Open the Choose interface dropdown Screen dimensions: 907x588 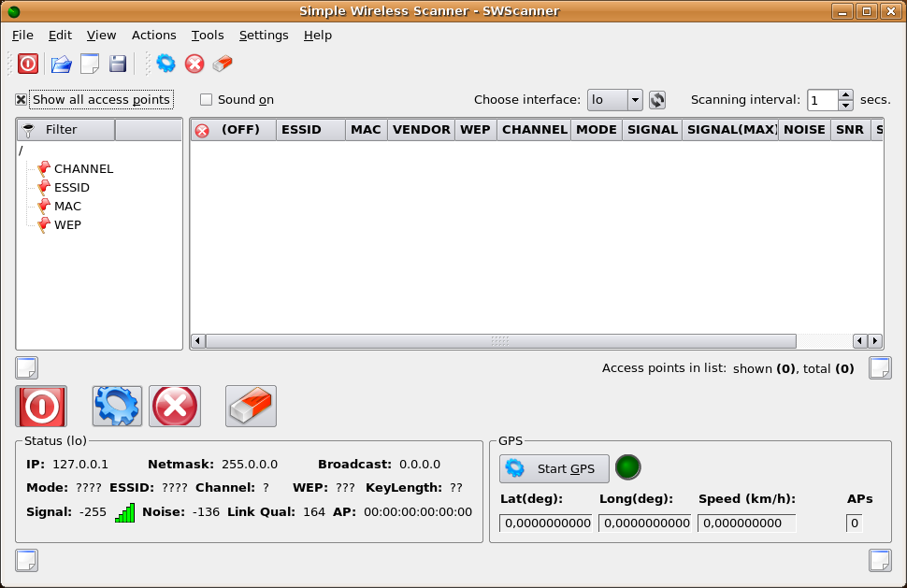coord(615,100)
